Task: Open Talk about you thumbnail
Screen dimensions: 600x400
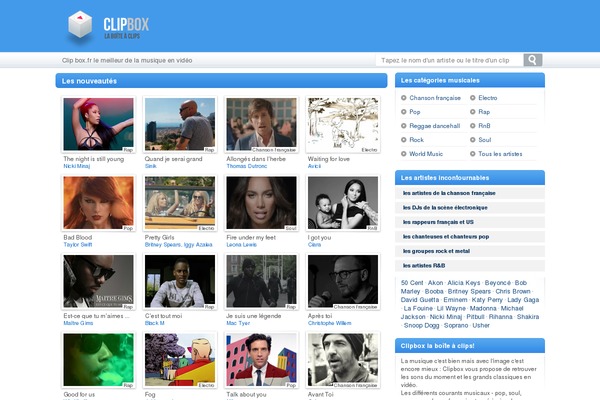Action: pyautogui.click(x=261, y=360)
